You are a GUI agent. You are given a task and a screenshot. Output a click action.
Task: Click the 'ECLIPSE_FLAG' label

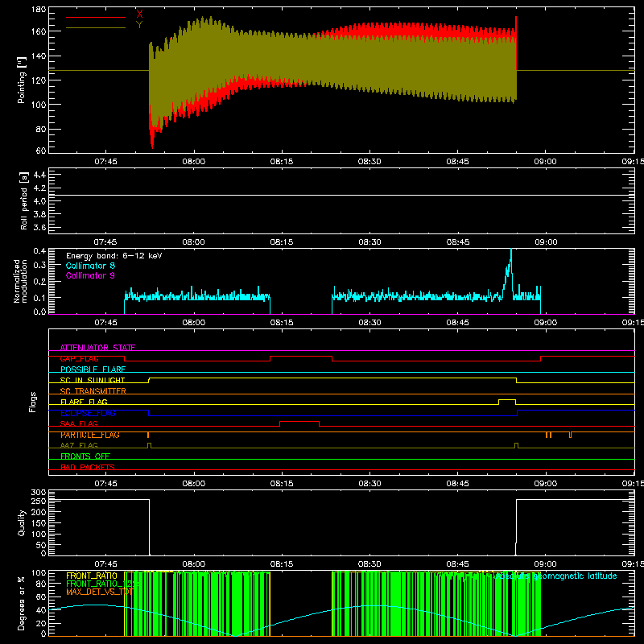tap(88, 413)
